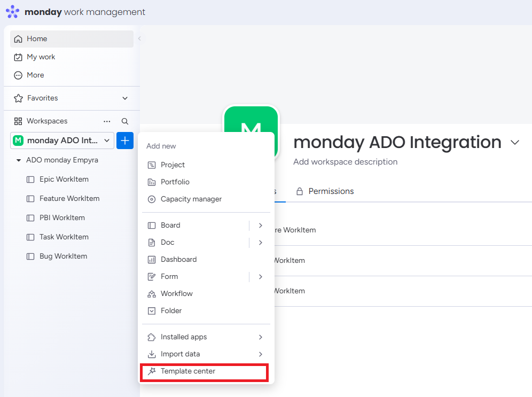
Task: Click the large green workspace avatar
Action: click(251, 119)
